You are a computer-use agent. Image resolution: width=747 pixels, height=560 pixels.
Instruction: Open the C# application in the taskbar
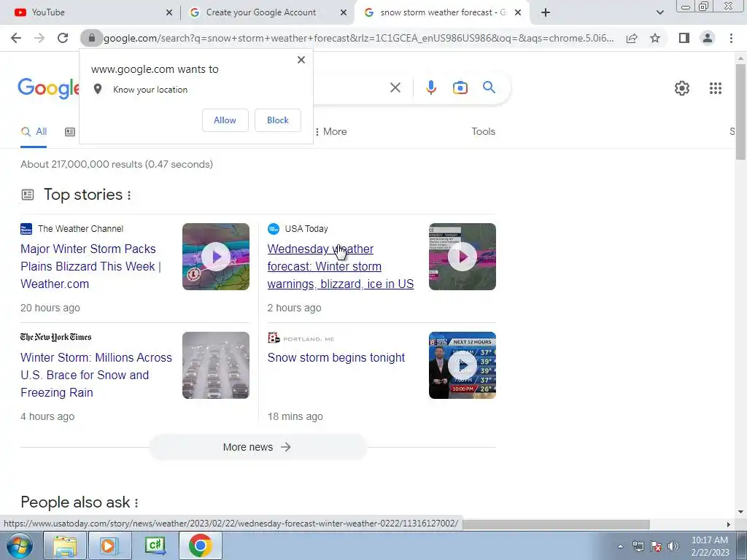click(x=155, y=545)
